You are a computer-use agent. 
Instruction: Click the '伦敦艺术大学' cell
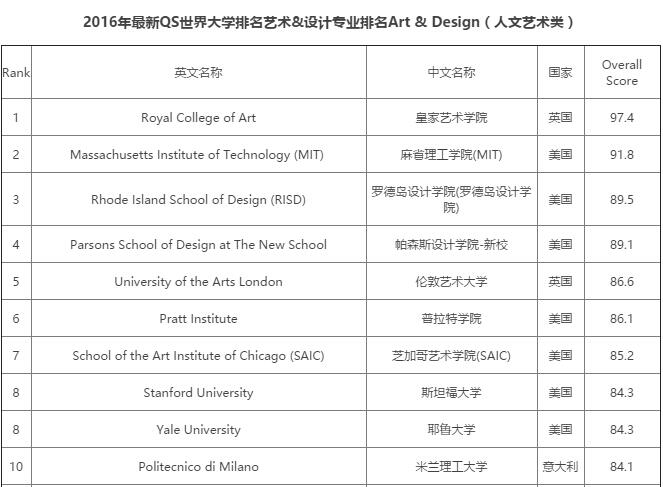click(451, 282)
